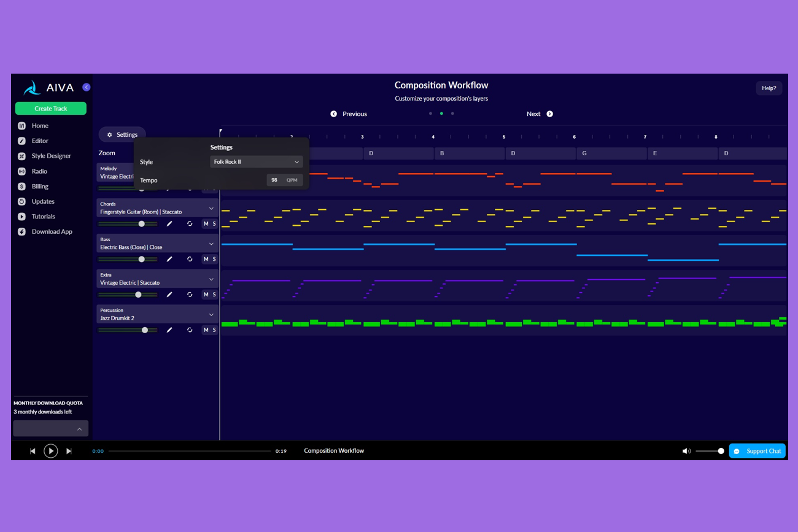Go to Next workflow step
This screenshot has width=798, height=532.
click(540, 114)
